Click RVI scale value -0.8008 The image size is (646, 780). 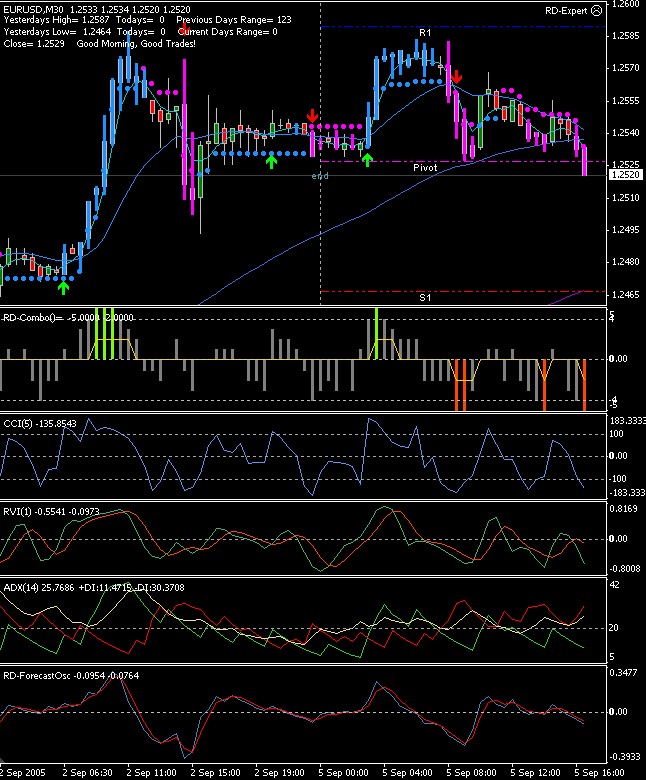point(625,569)
